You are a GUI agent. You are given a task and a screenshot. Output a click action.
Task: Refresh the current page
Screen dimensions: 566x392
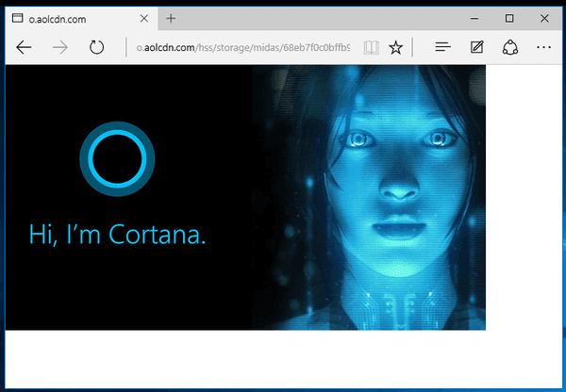point(96,47)
